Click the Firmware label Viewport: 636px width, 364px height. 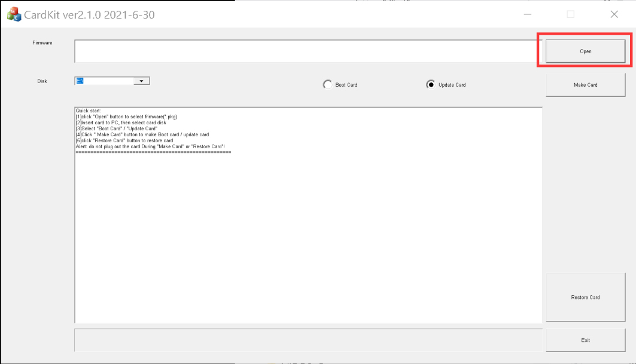coord(42,42)
